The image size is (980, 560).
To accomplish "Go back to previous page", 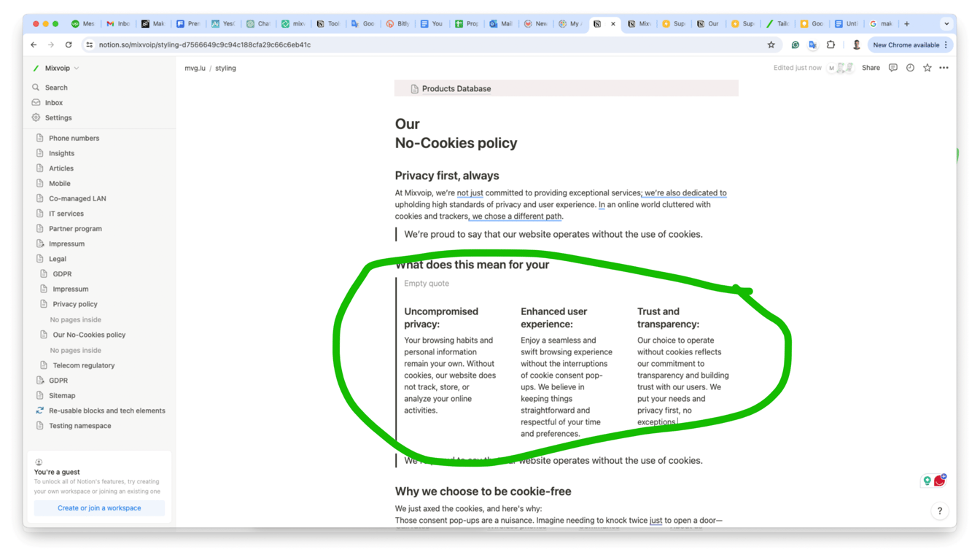I will (x=34, y=44).
